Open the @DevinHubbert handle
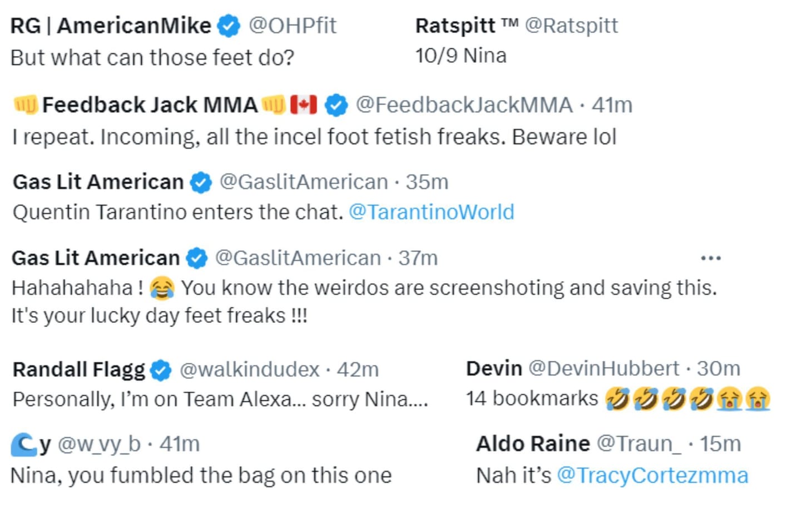Image resolution: width=812 pixels, height=508 pixels. pyautogui.click(x=603, y=368)
